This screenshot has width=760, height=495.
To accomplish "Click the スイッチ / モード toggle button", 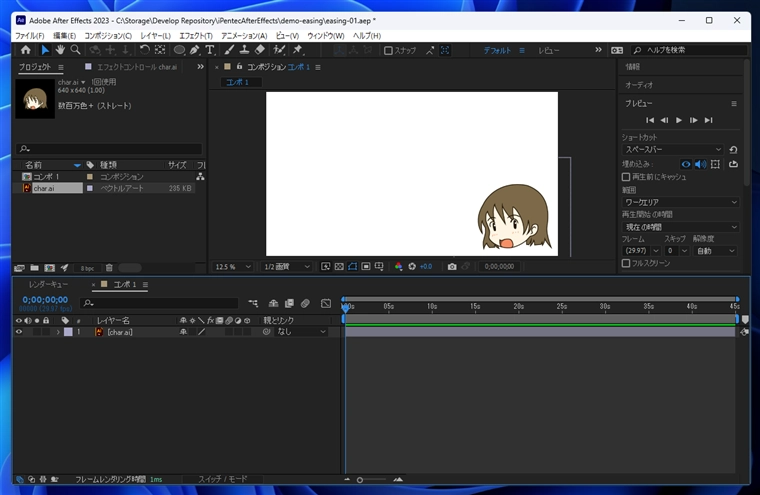I will point(222,479).
